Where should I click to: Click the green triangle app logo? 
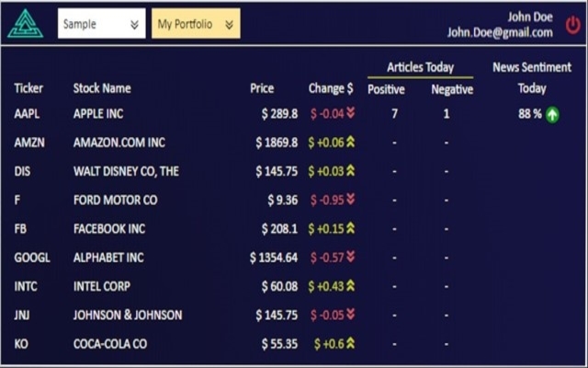[25, 23]
